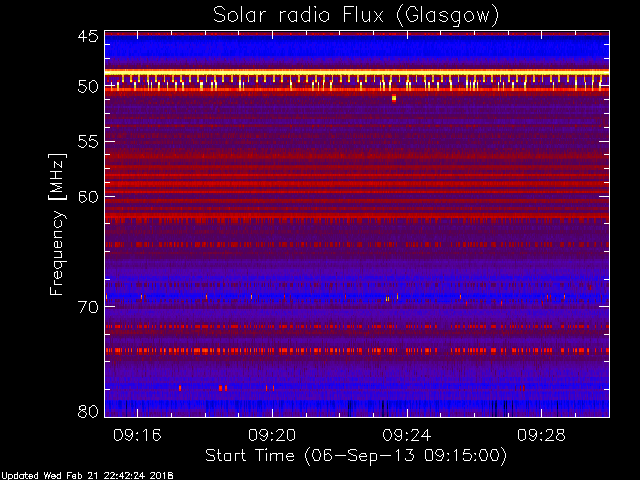Select the 80 MHz axis label
Viewport: 640px width, 480px height.
(88, 411)
